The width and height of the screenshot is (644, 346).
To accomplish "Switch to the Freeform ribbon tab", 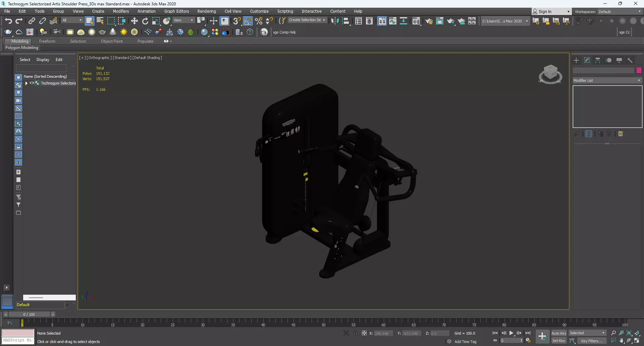I will (x=47, y=41).
